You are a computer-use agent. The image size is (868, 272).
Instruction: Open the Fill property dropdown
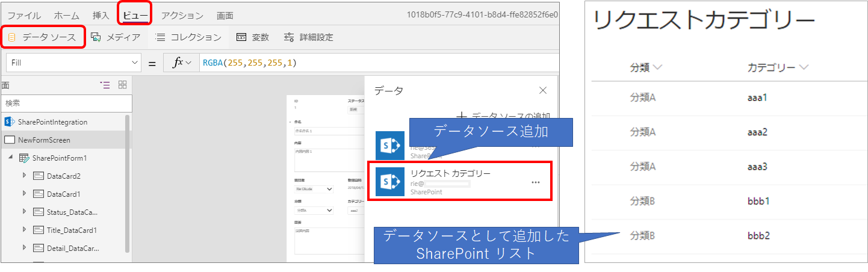tap(134, 63)
